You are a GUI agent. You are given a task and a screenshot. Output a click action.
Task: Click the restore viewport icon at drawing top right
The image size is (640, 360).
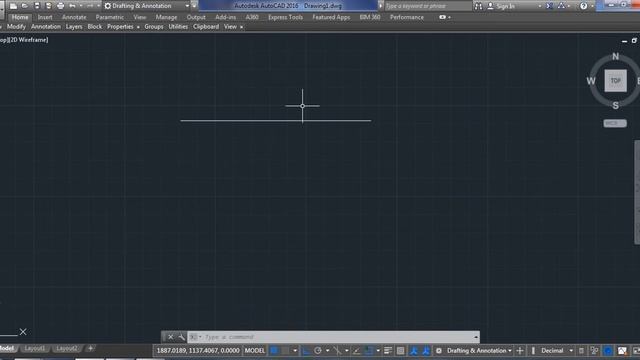(x=634, y=41)
